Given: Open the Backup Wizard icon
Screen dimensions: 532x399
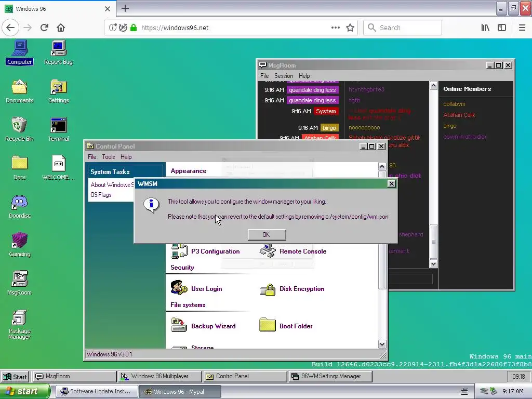Looking at the screenshot, I should [x=203, y=326].
